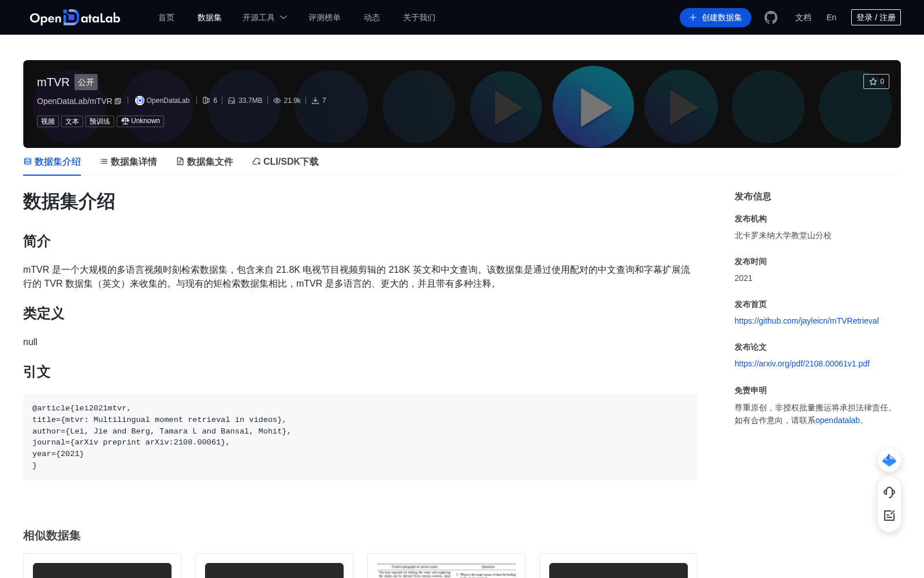Open 数据集 navigation item

pos(210,17)
